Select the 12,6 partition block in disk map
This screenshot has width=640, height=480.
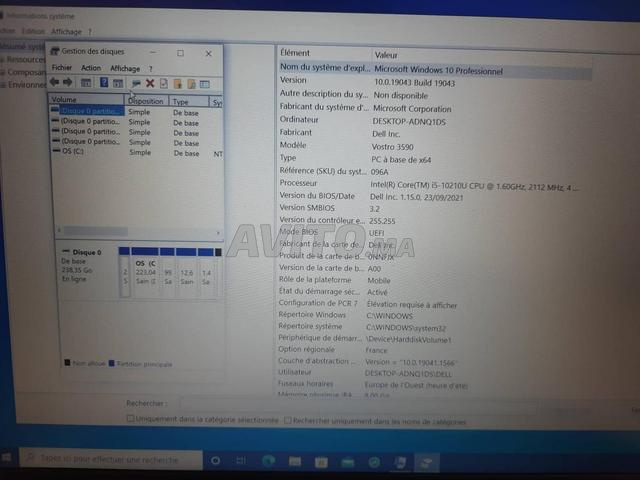186,273
